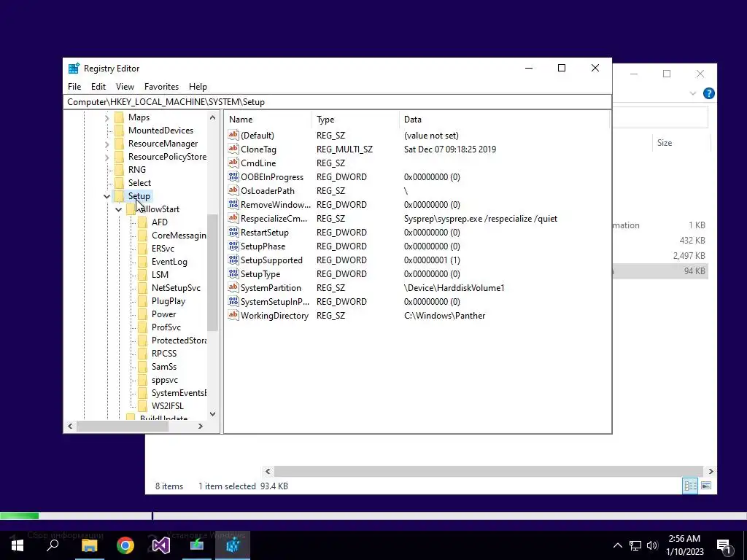Click the SetupPhase DWORD icon

[x=233, y=246]
